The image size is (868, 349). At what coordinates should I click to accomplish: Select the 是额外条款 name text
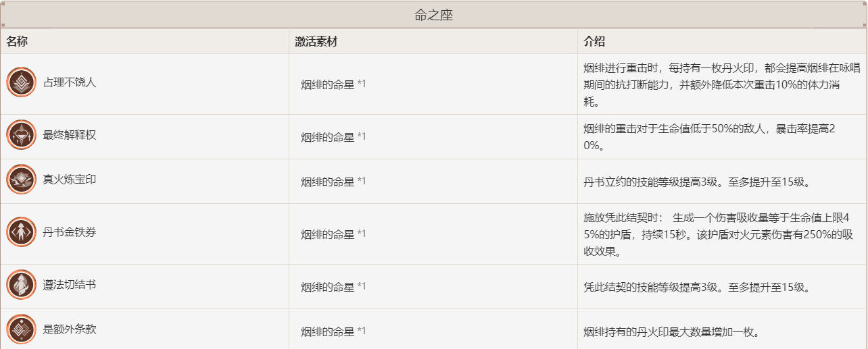pos(70,329)
